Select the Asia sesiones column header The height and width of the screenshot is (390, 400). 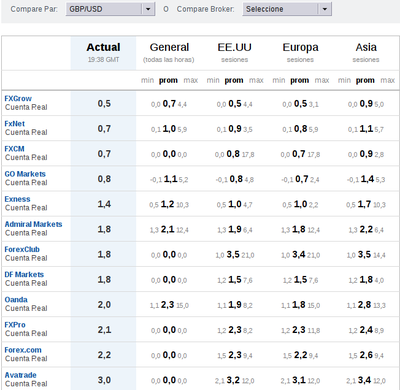[366, 52]
